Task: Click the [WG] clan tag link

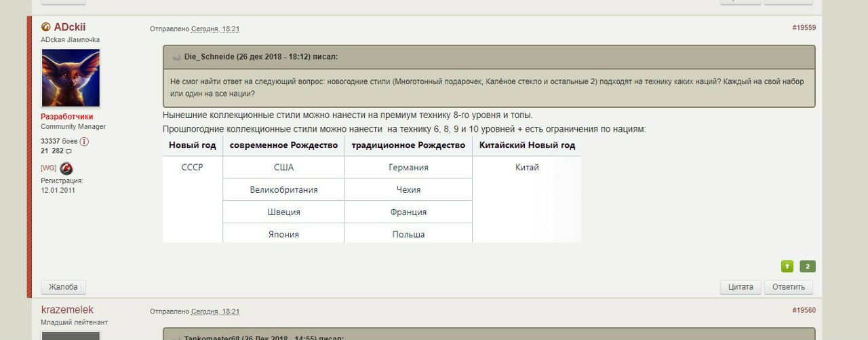Action: [x=49, y=168]
